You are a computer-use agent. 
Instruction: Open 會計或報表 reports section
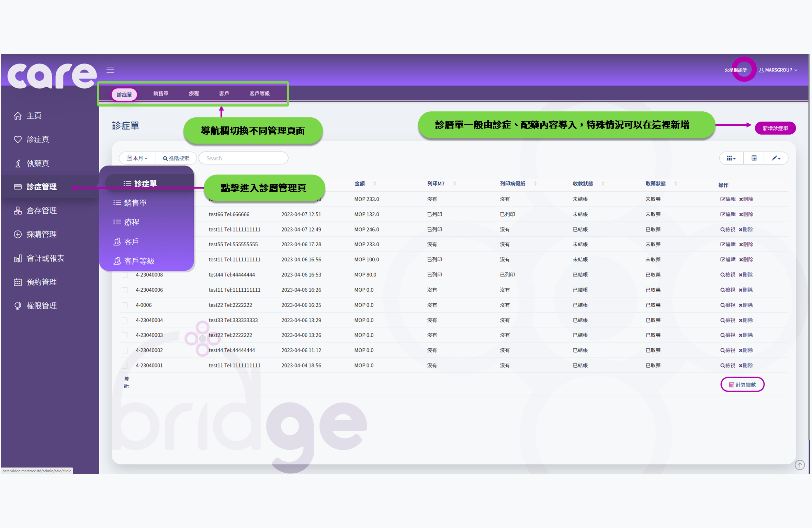(45, 258)
